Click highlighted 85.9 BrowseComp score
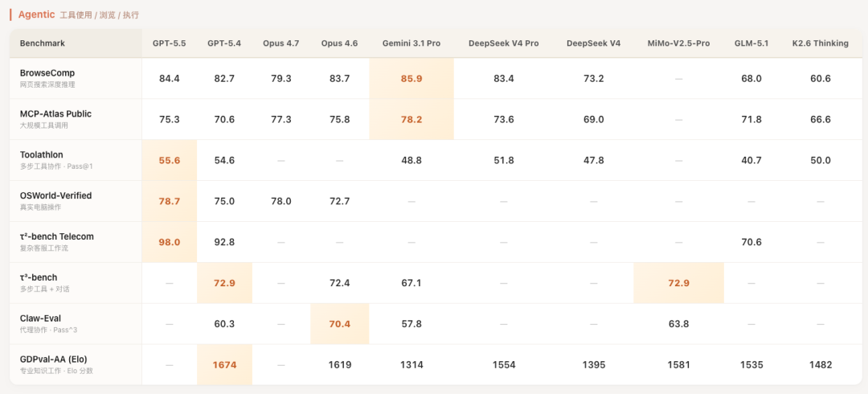Viewport: 868px width, 394px height. tap(411, 79)
